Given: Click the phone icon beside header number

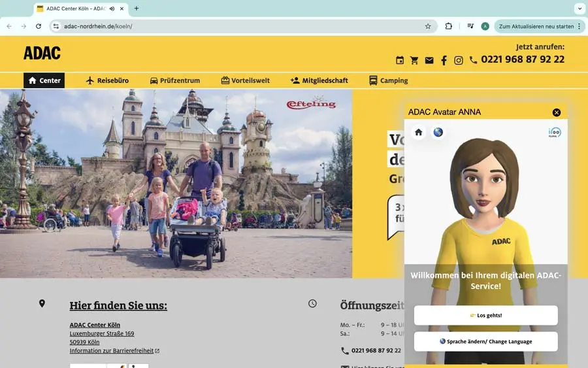Looking at the screenshot, I should pos(473,60).
